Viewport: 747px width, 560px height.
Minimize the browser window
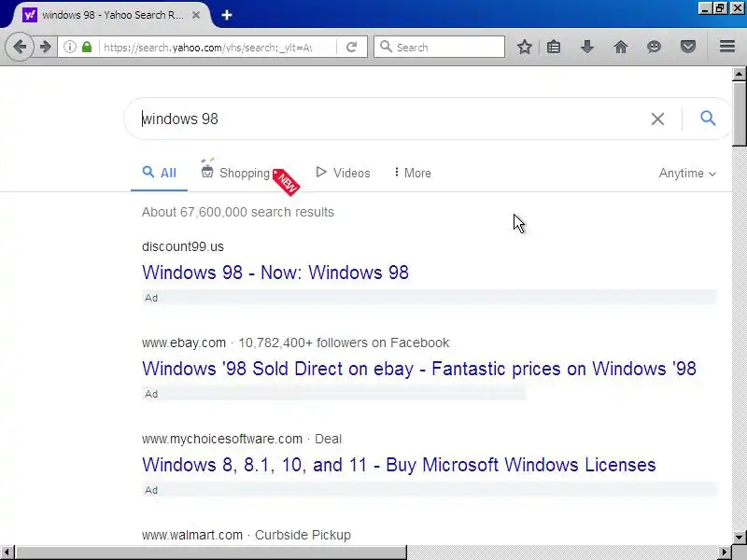[705, 8]
